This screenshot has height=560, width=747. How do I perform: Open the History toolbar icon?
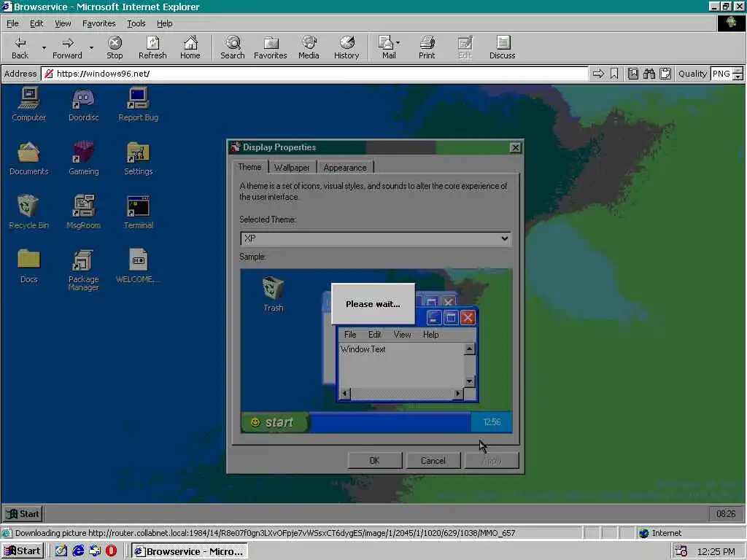[347, 47]
